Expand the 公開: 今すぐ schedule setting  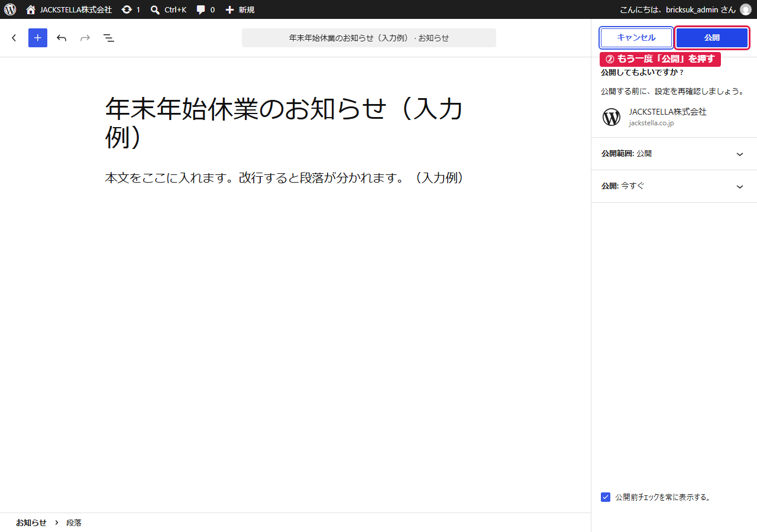pos(674,186)
